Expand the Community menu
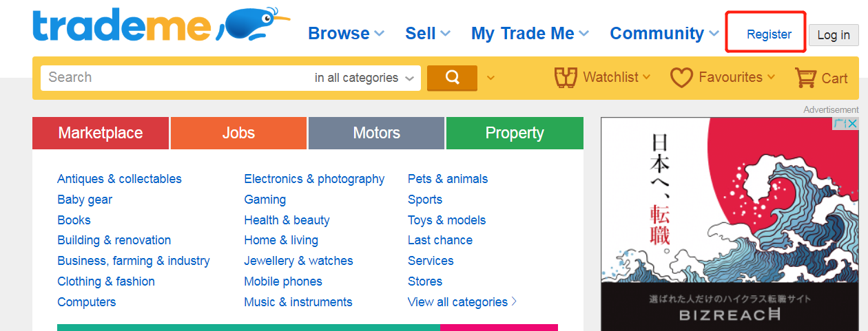The height and width of the screenshot is (331, 868). [x=664, y=33]
